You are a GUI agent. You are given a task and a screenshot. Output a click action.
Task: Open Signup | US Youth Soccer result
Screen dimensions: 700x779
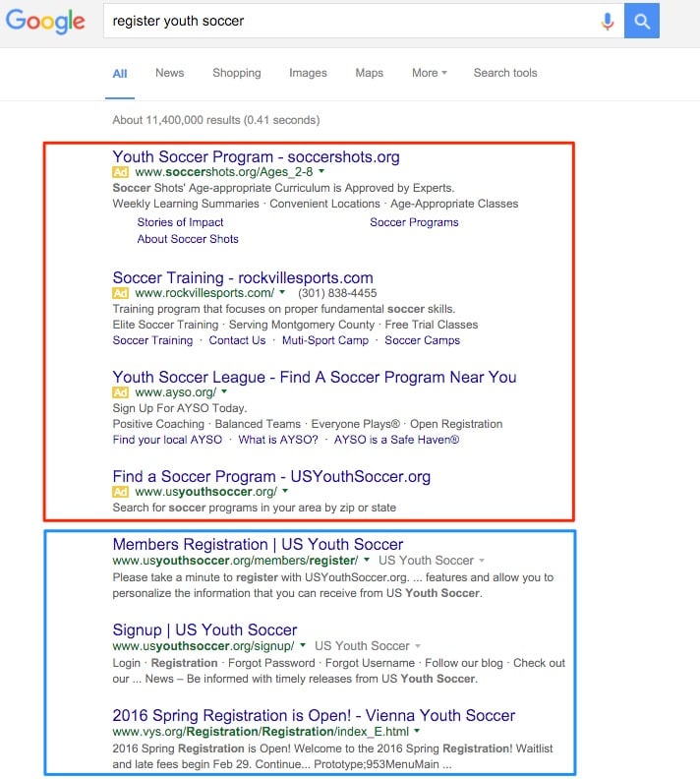click(204, 629)
